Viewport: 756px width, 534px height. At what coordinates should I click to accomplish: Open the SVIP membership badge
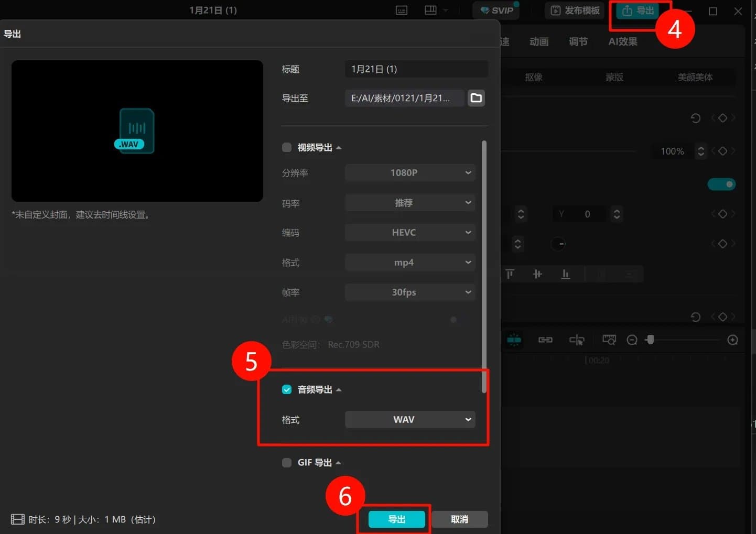pyautogui.click(x=496, y=10)
